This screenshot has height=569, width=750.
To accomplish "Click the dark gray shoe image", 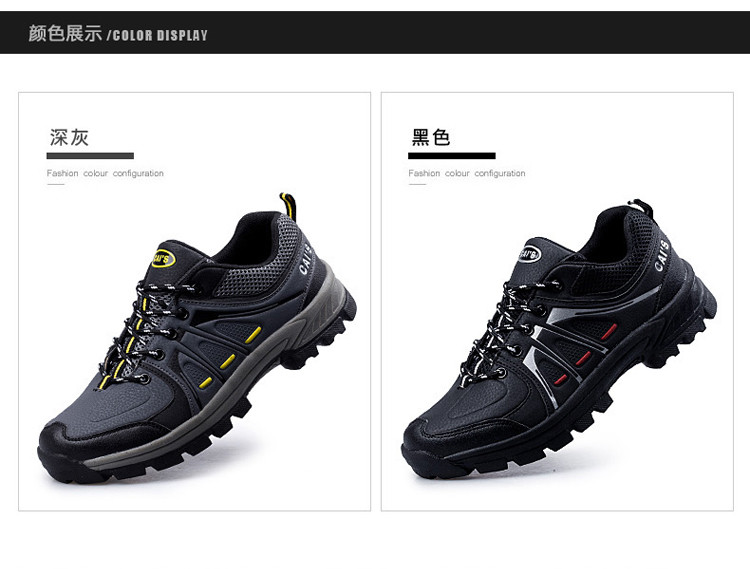I will (x=197, y=337).
